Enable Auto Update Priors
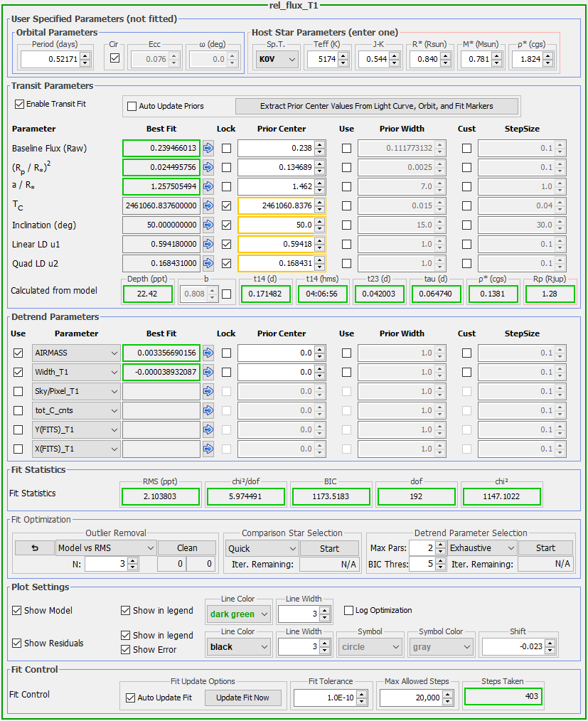The height and width of the screenshot is (721, 588). pos(132,107)
